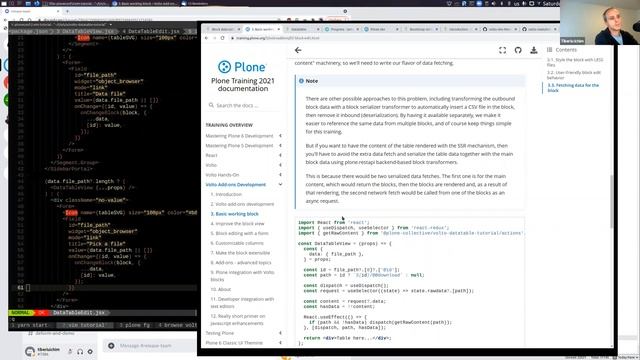Click the headphones deafen icon in Discord
The height and width of the screenshot is (360, 640).
point(80,351)
